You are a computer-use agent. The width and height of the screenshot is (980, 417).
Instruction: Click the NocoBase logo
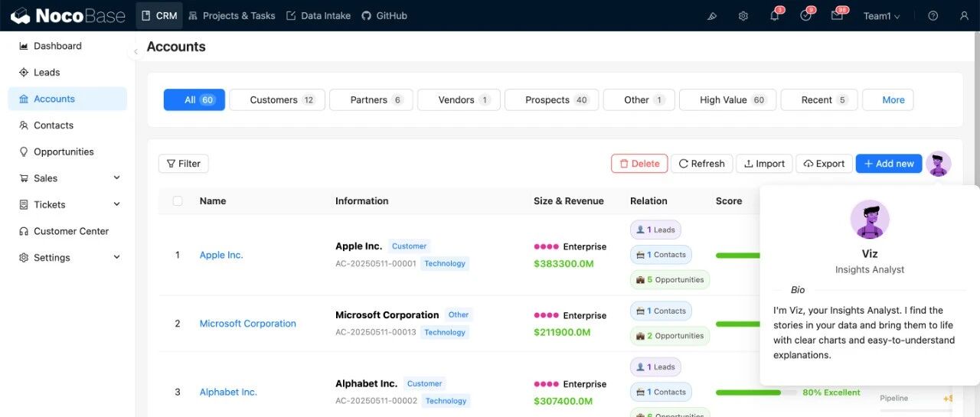[x=68, y=15]
